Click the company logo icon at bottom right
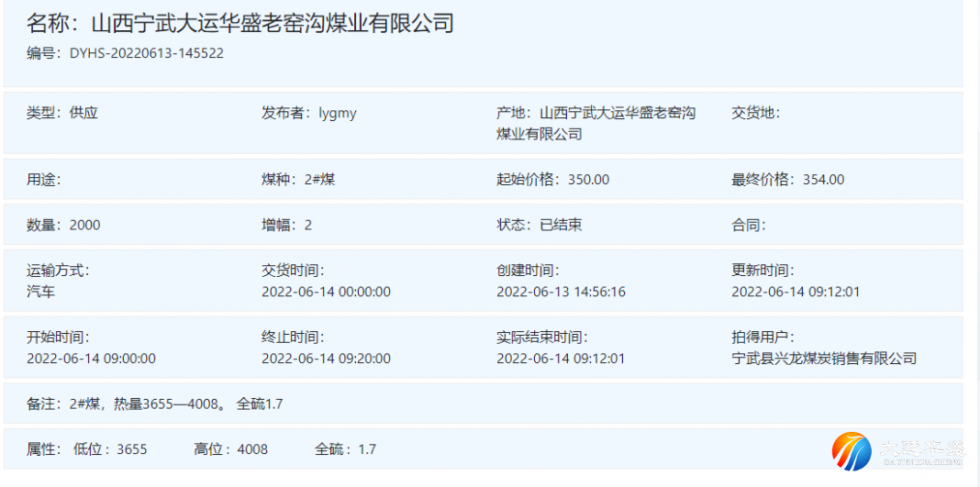The image size is (980, 487). pos(852,451)
